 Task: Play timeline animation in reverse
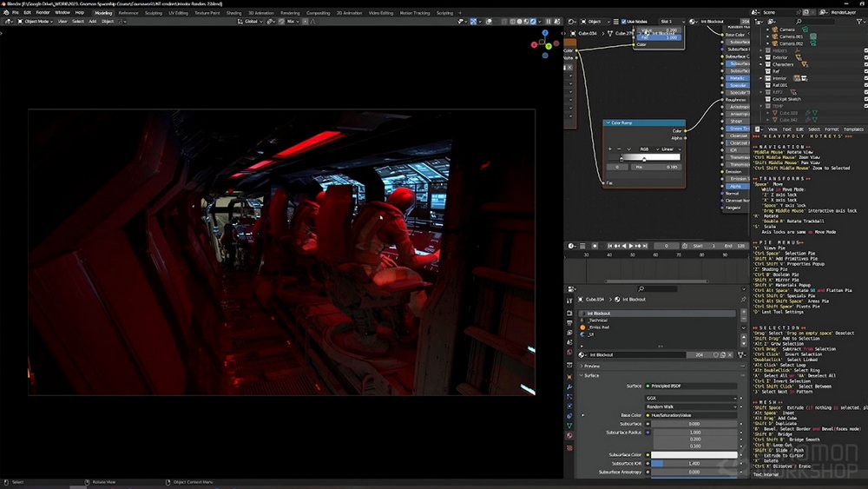(x=624, y=246)
